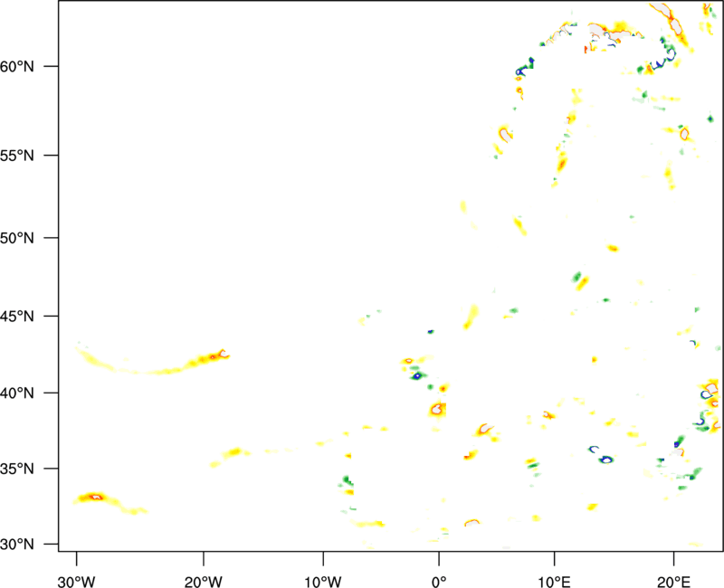Click the 20°E longitude label
This screenshot has height=588, width=724.
point(673,582)
